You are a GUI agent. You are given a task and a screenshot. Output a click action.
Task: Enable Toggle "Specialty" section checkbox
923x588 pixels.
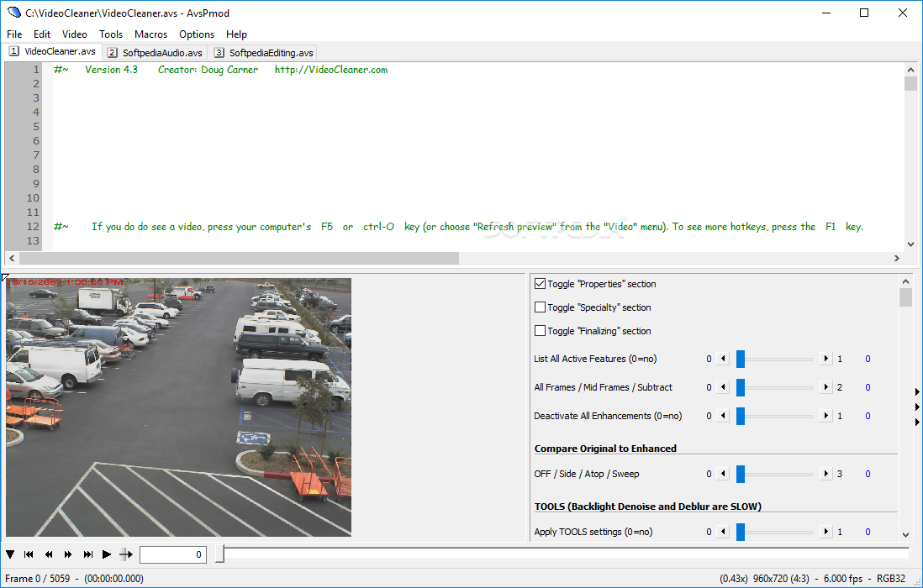tap(540, 307)
